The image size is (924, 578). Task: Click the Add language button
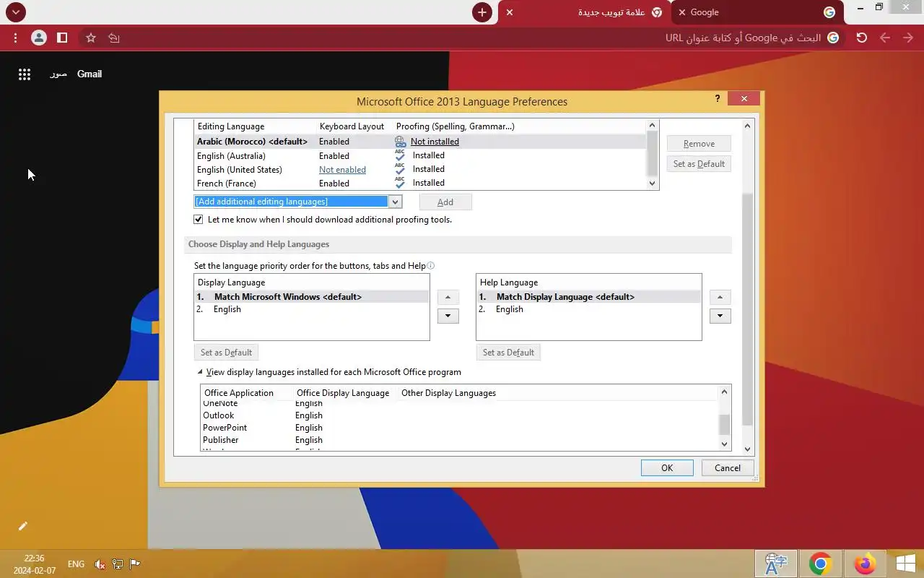pos(445,202)
